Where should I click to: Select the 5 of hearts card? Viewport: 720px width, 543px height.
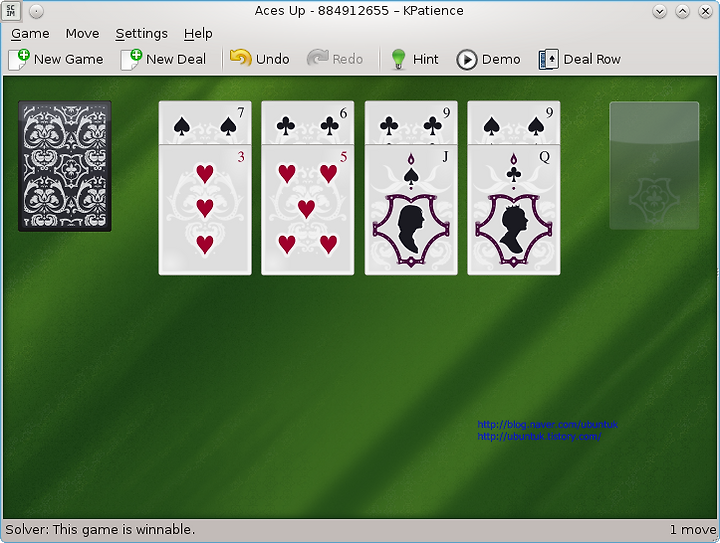308,210
